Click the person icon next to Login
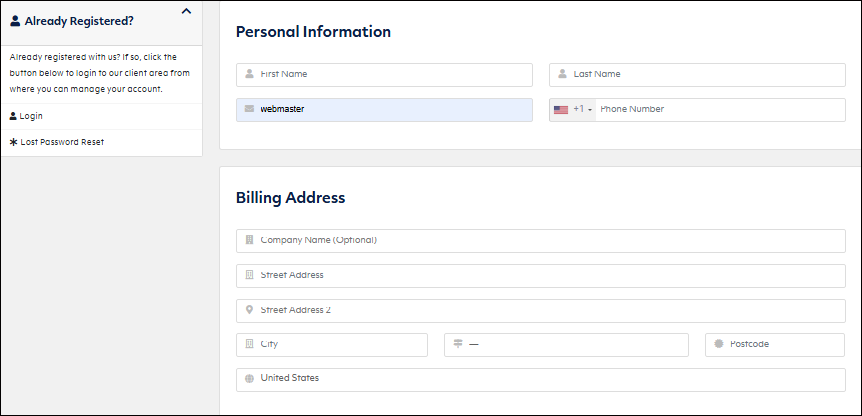 [13, 116]
